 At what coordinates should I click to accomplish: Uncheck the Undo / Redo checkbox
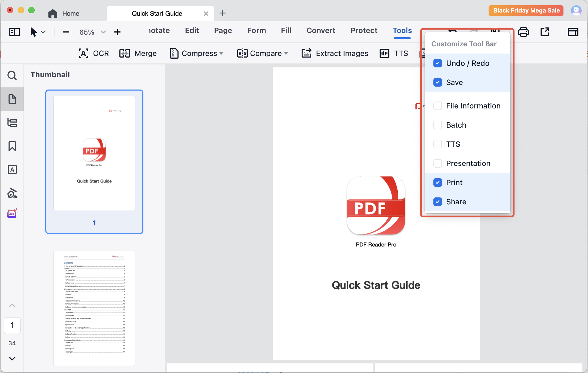(x=437, y=63)
